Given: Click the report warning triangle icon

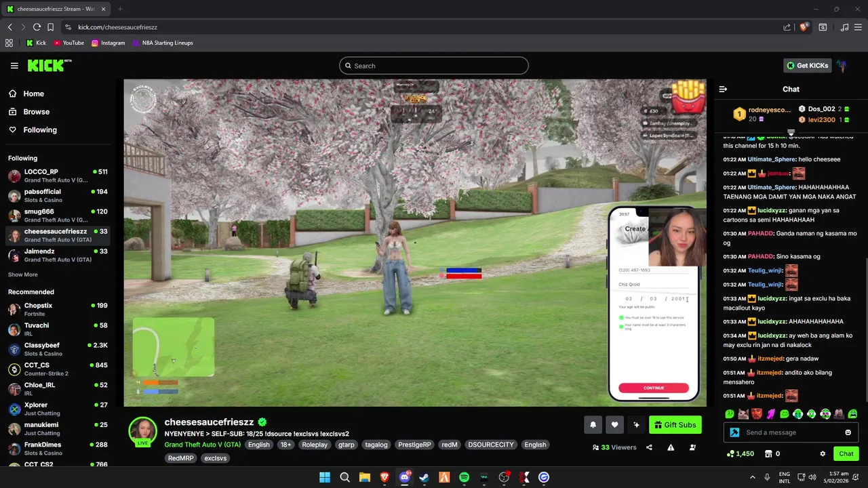Looking at the screenshot, I should point(671,447).
